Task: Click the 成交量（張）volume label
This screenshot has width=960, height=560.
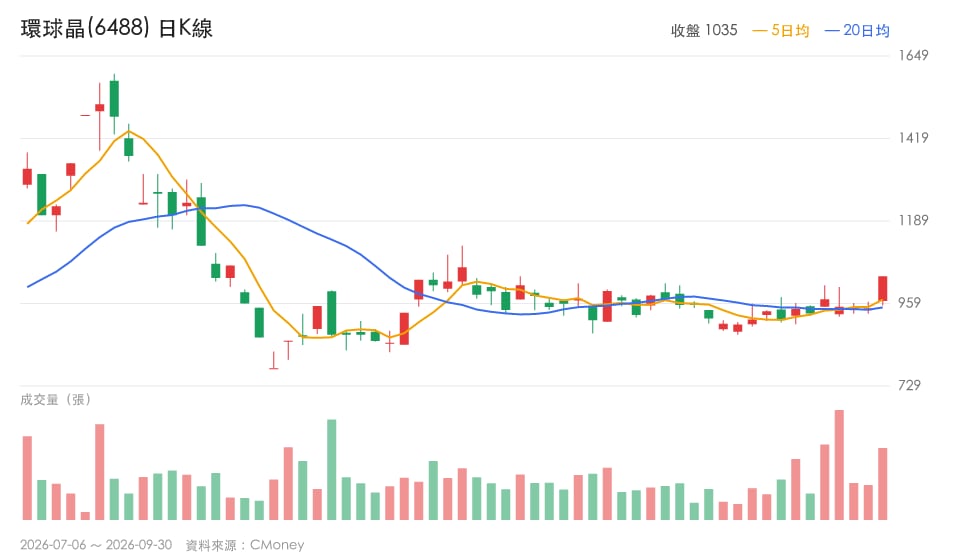Action: click(56, 400)
